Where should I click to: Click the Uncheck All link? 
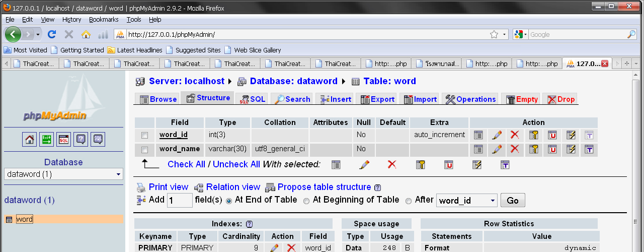pos(236,164)
